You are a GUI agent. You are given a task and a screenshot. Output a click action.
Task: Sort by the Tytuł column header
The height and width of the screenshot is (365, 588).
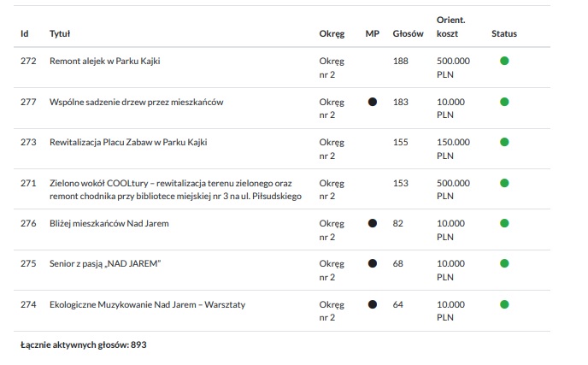pos(60,34)
